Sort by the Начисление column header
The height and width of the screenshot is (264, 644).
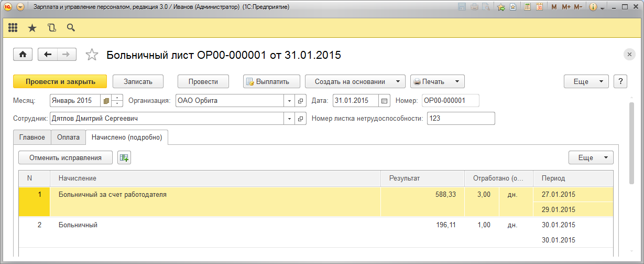215,178
